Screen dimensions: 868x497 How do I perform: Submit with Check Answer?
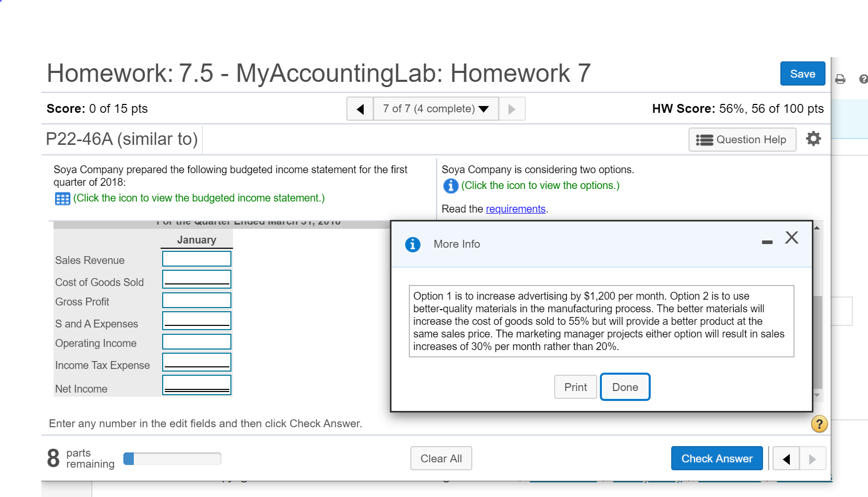(x=717, y=458)
